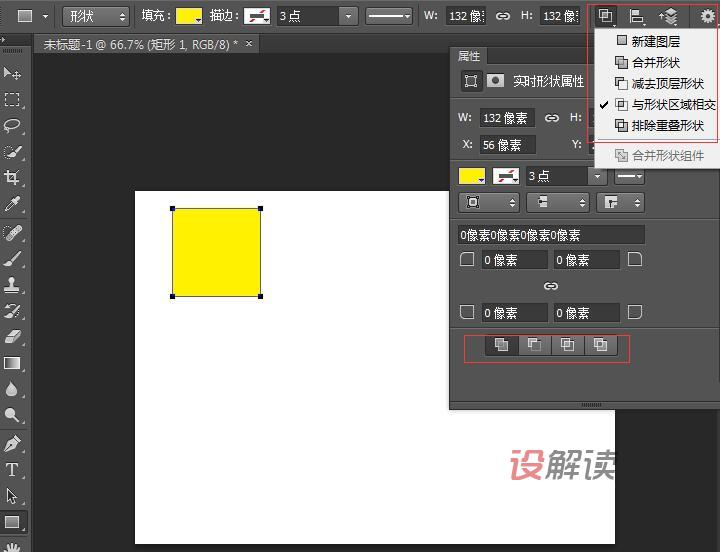Click the X position field showing 56 像素
Screen dimensions: 720x552
507,145
